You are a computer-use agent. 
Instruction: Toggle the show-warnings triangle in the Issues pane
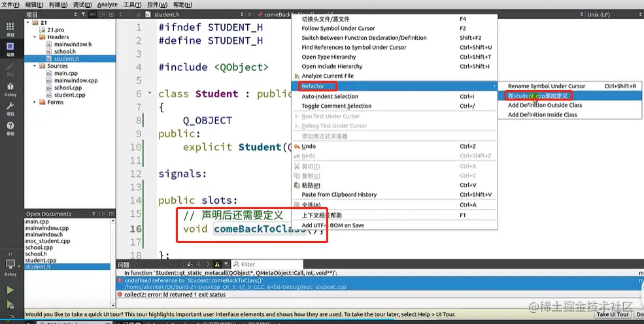pos(217,265)
